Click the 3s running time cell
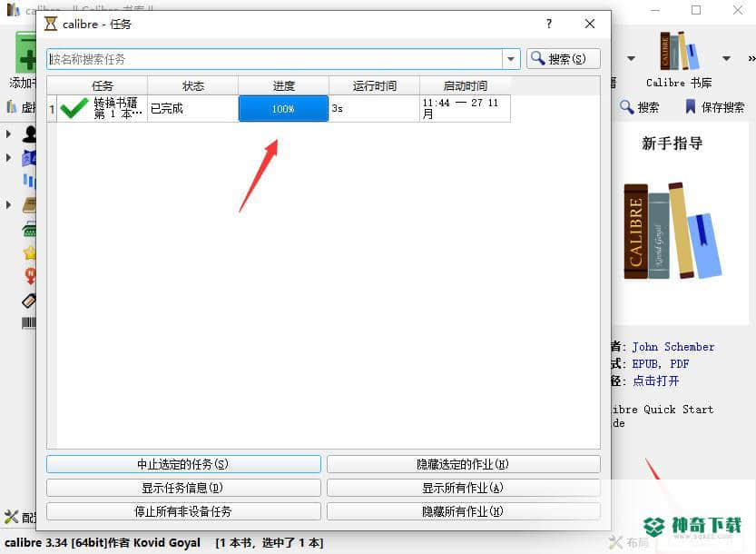The height and width of the screenshot is (554, 756). pyautogui.click(x=374, y=109)
